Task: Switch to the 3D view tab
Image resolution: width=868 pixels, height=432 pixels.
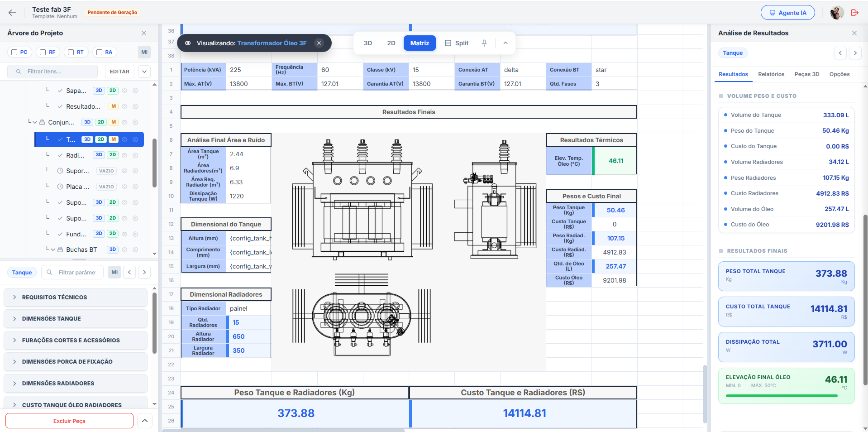Action: click(x=368, y=43)
